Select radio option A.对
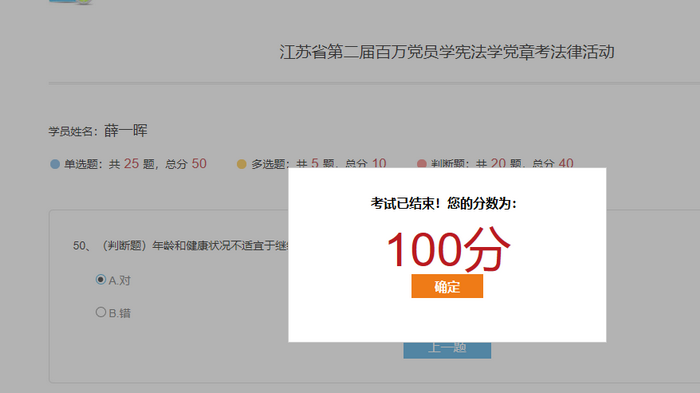Screen dimensions: 700x393 101,280
